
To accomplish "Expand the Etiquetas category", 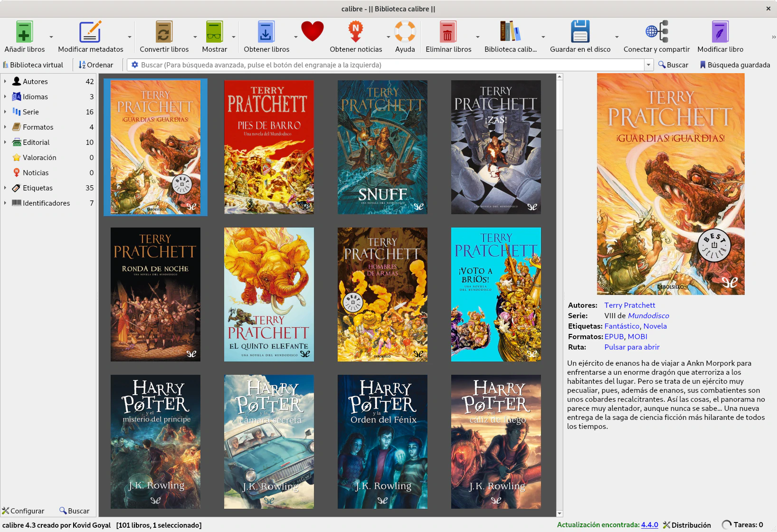I will pyautogui.click(x=5, y=188).
